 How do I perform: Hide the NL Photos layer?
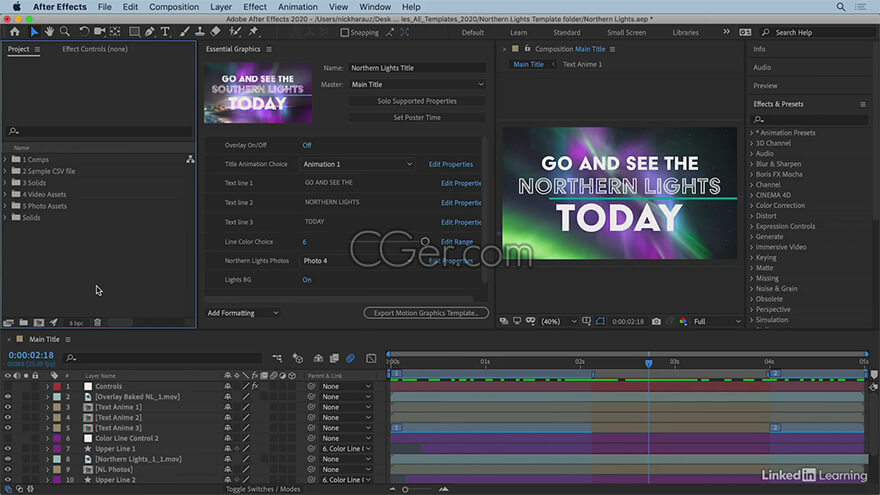tap(8, 469)
